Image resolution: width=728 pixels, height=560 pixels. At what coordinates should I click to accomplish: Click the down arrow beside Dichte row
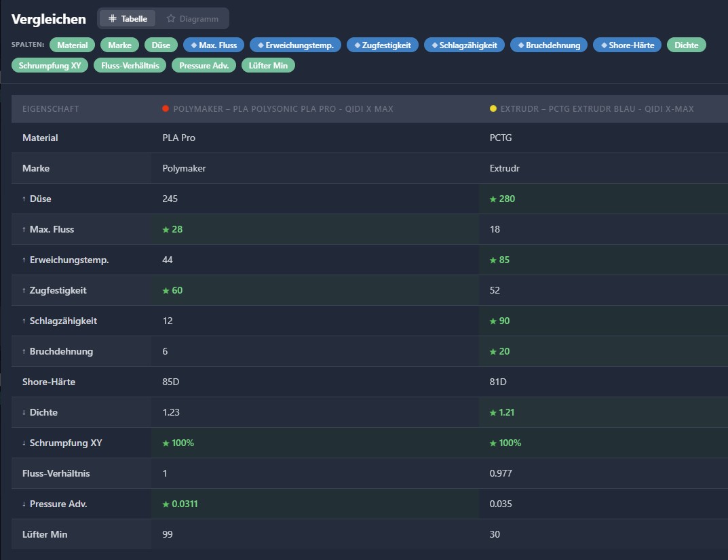click(24, 412)
